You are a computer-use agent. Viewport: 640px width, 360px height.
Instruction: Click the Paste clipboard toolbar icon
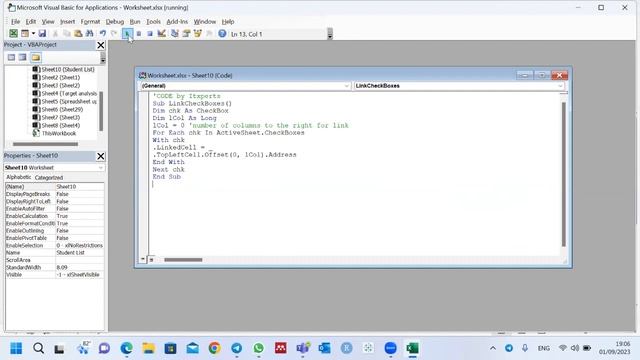tap(78, 33)
